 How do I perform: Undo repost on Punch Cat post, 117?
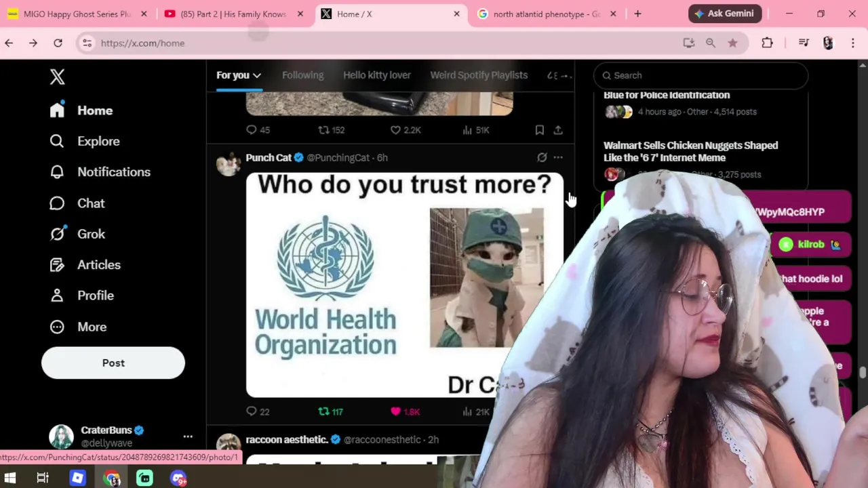click(331, 411)
